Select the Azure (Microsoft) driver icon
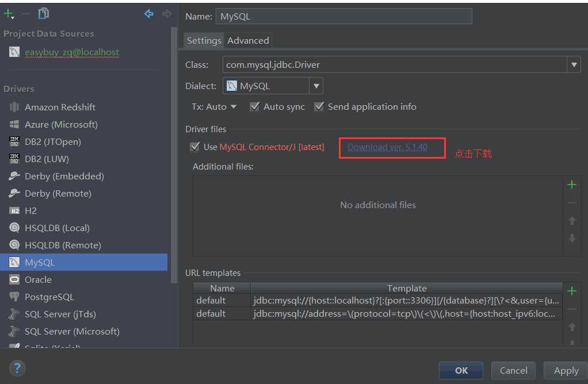Screen dimensions: 588x384 pyautogui.click(x=14, y=124)
